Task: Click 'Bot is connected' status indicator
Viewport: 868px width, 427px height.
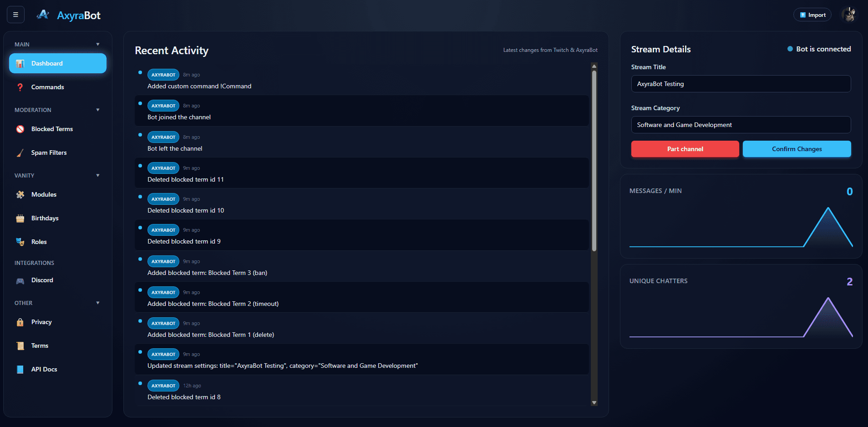Action: coord(819,49)
